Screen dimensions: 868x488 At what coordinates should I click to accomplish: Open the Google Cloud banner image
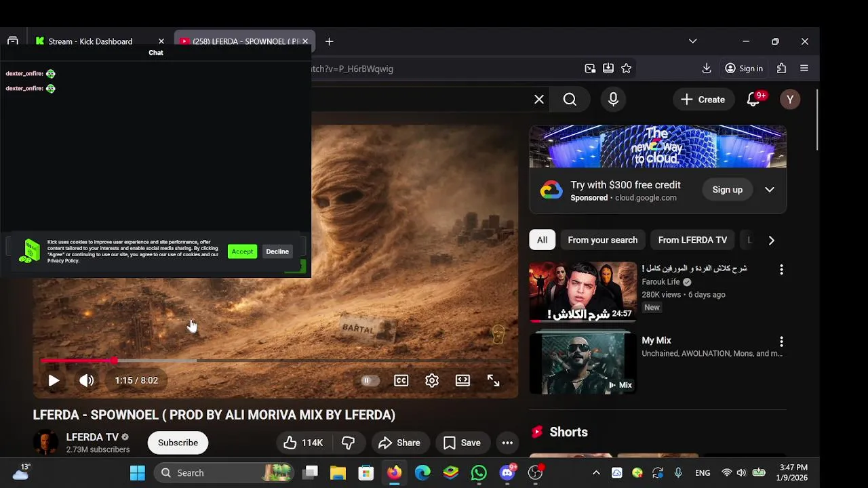click(x=658, y=146)
